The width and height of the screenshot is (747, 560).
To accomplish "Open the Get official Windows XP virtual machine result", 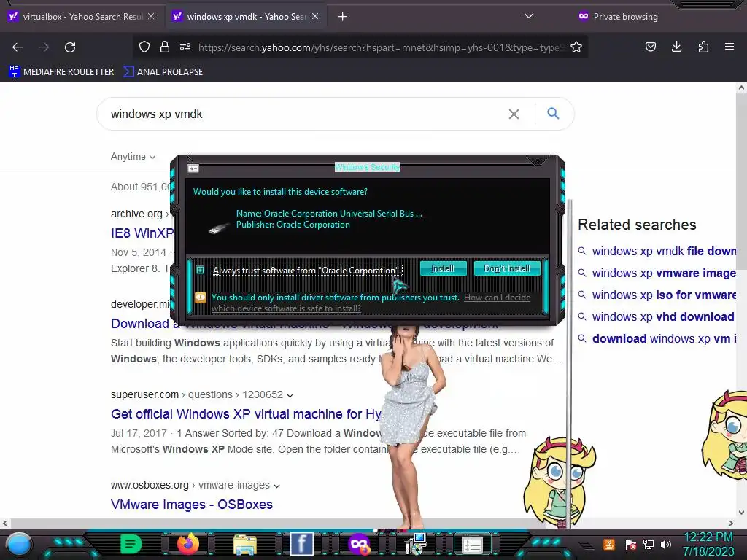I will click(246, 414).
